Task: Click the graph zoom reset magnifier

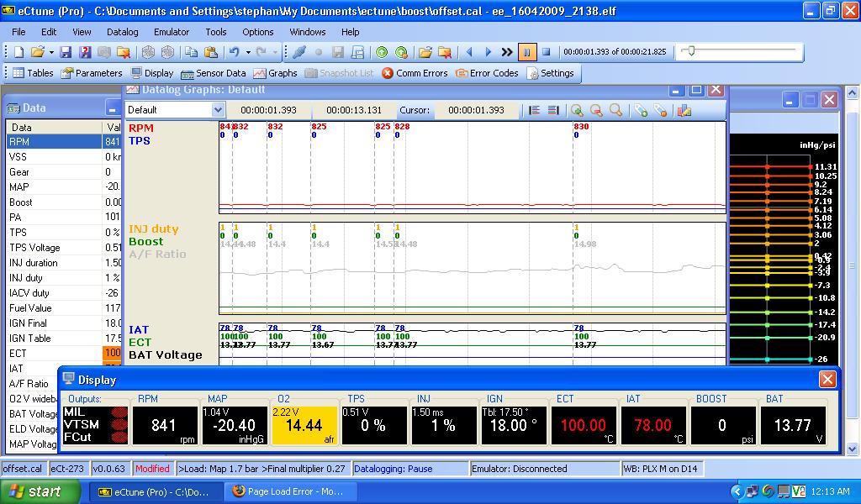Action: point(616,110)
